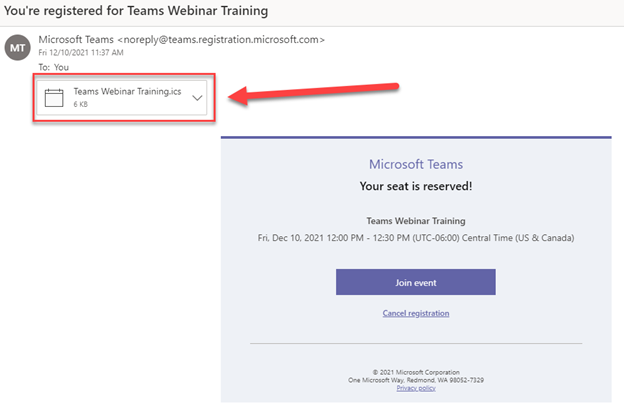Click the bold Teams Webinar Training event title
Viewport: 624px width, 409px height.
pyautogui.click(x=415, y=220)
